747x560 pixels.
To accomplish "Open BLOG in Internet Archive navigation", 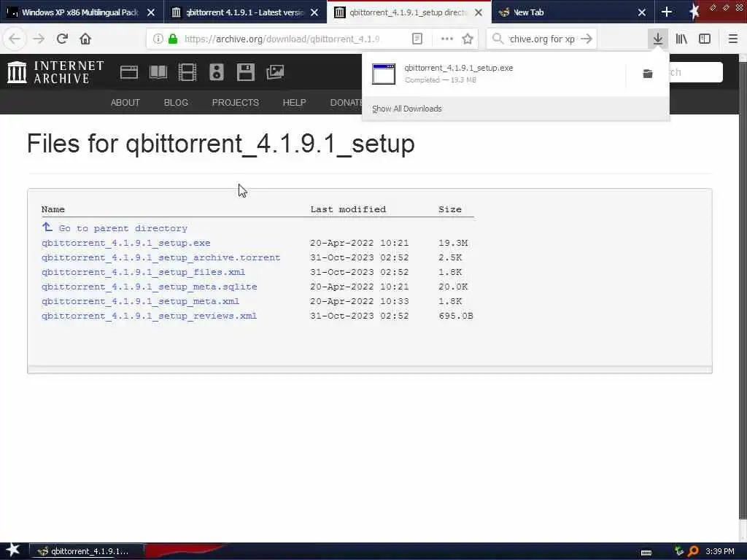I will (x=176, y=102).
